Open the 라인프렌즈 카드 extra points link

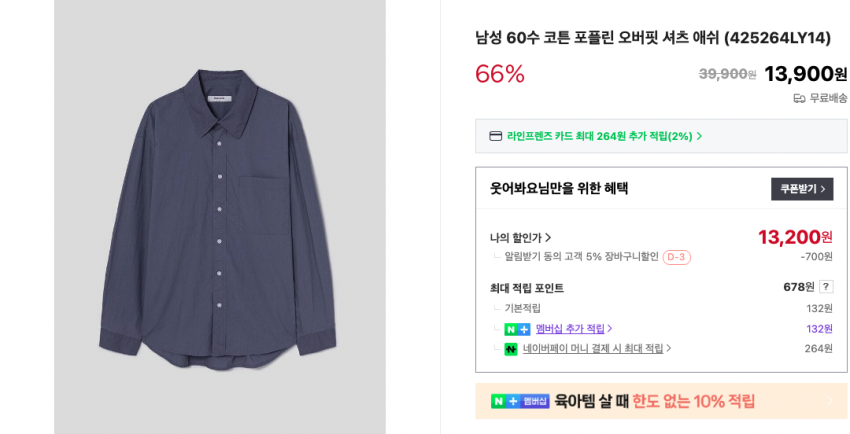(600, 136)
